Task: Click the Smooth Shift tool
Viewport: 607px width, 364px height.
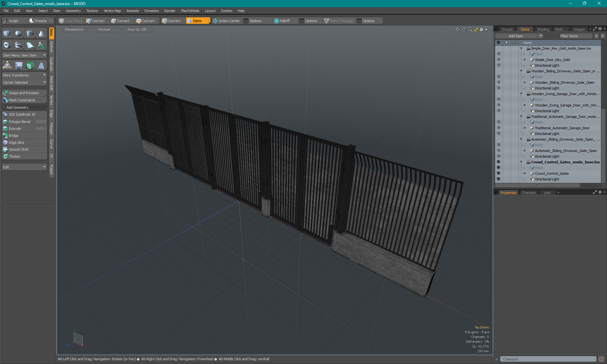Action: [24, 149]
